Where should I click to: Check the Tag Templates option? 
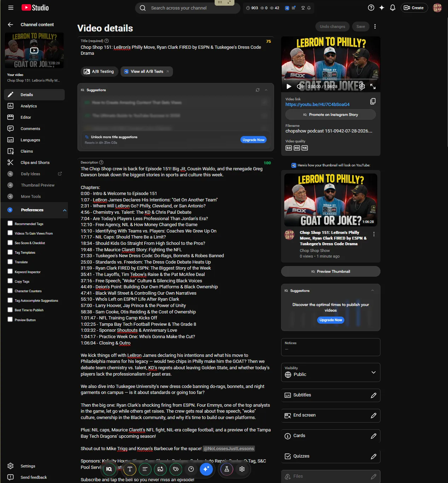[x=10, y=252]
